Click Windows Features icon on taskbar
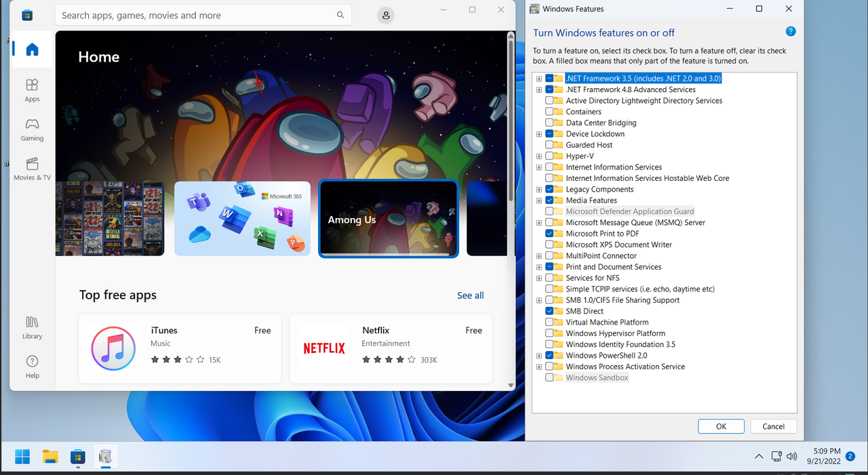This screenshot has width=868, height=475. click(x=105, y=457)
